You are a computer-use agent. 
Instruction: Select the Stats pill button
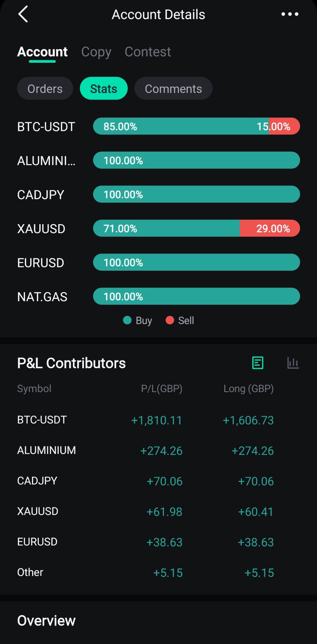coord(104,89)
